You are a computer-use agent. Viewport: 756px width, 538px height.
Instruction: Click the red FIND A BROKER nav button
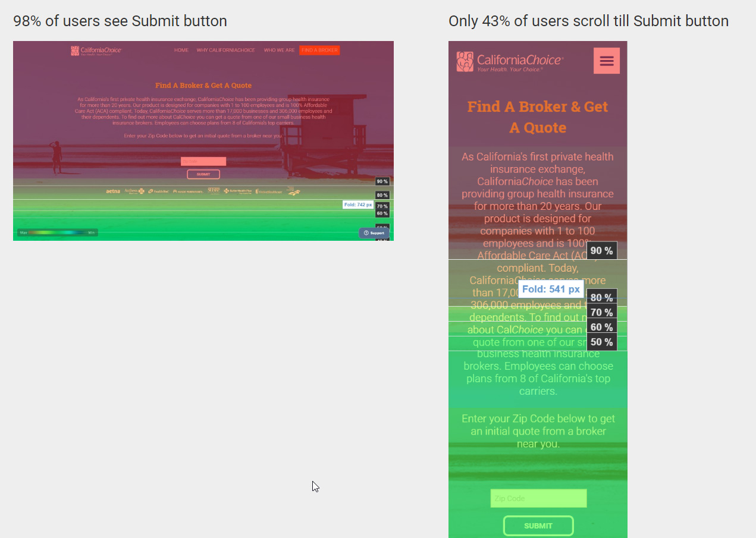319,51
